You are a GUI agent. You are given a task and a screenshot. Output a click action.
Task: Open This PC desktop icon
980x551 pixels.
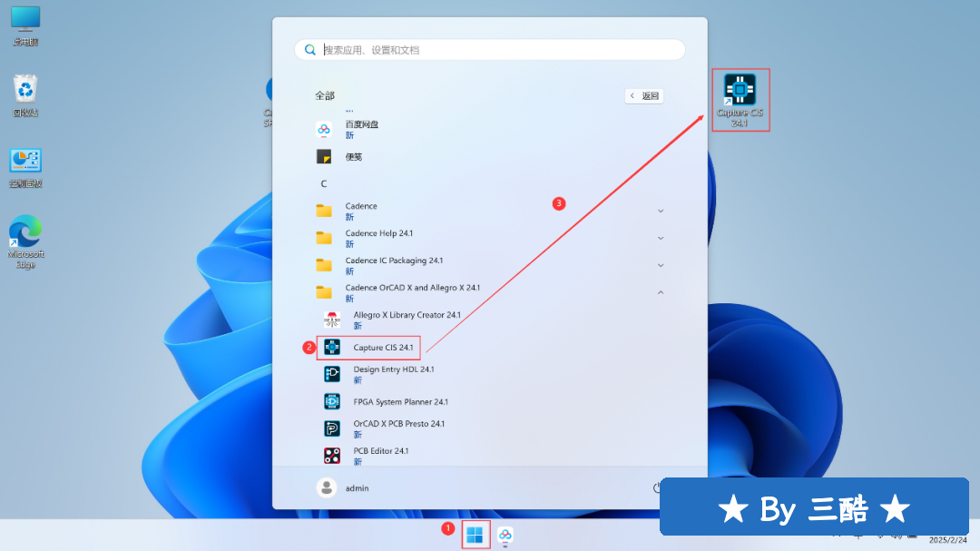click(25, 25)
